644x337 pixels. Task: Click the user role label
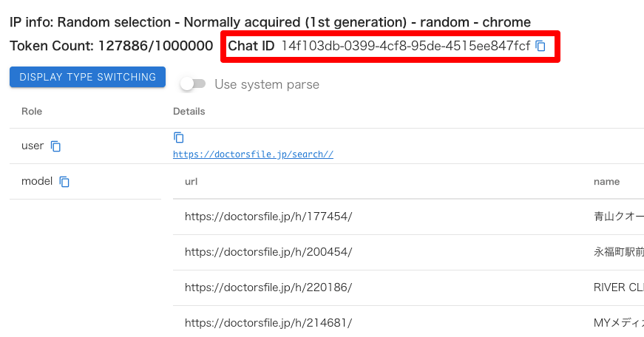33,146
